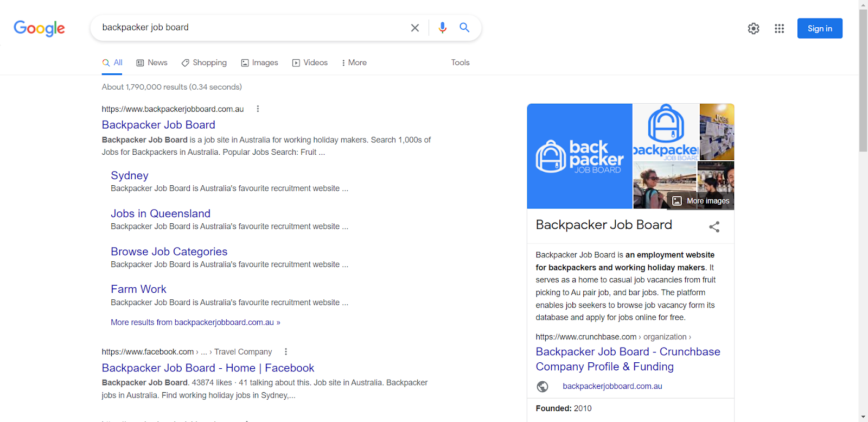
Task: Click the blue magnifier search icon
Action: click(x=464, y=27)
